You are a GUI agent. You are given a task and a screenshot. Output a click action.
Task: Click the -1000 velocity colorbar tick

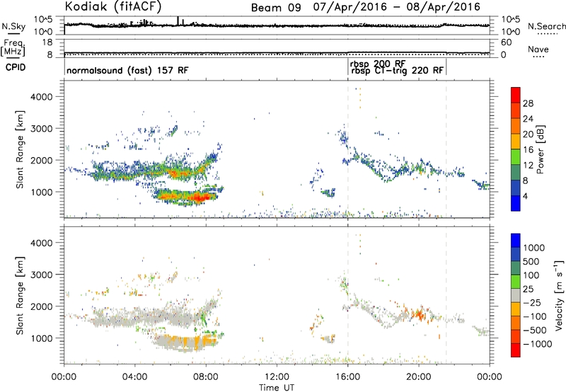pyautogui.click(x=537, y=344)
